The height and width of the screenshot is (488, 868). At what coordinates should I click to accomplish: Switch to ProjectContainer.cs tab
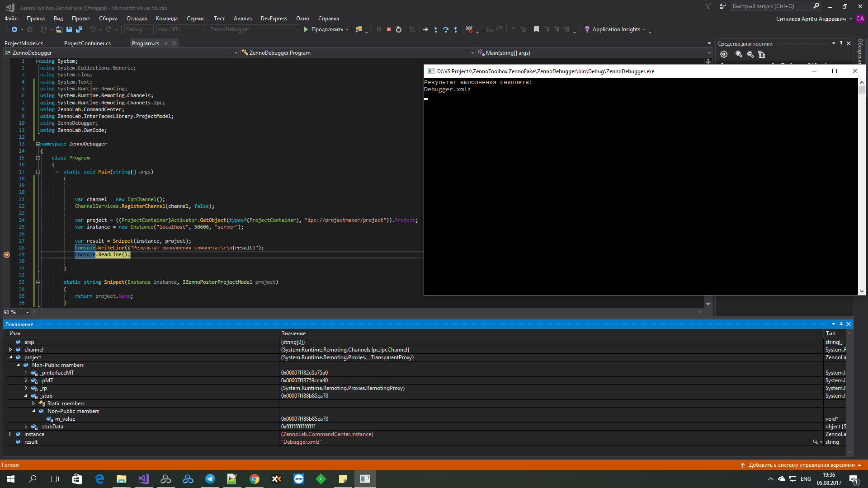(x=87, y=43)
